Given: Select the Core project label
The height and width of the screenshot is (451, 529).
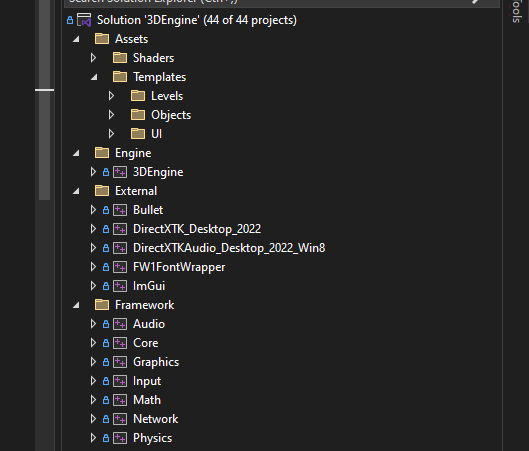Looking at the screenshot, I should pyautogui.click(x=146, y=343).
